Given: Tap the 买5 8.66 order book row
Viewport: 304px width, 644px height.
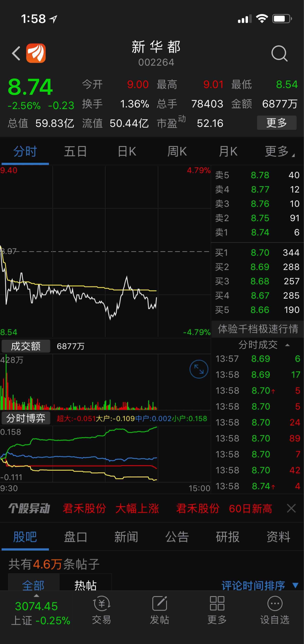Looking at the screenshot, I should point(258,310).
